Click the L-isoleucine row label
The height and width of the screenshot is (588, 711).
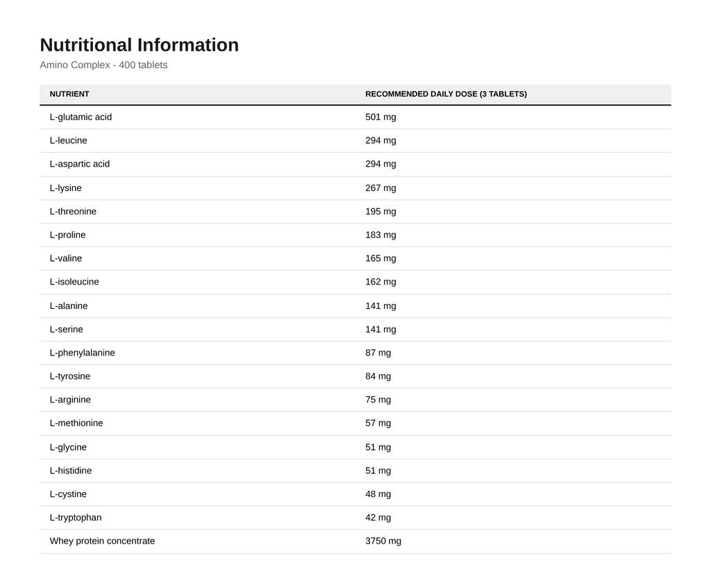pos(74,282)
